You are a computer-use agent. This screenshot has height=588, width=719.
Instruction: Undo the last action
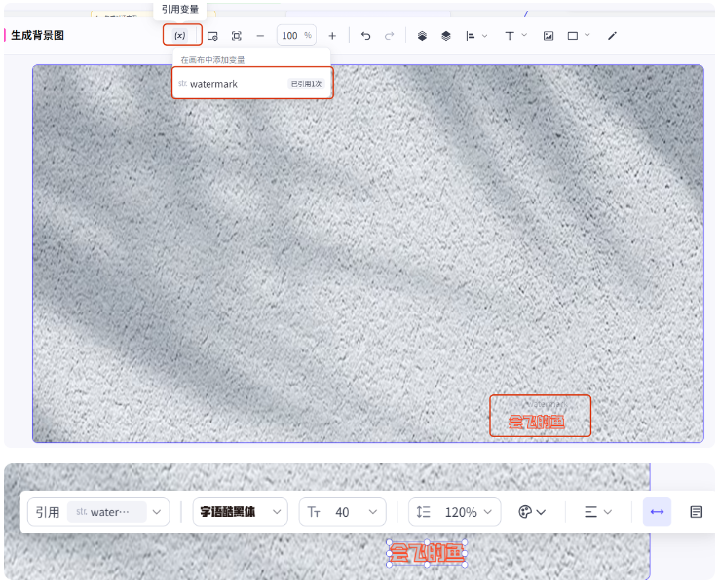(365, 36)
